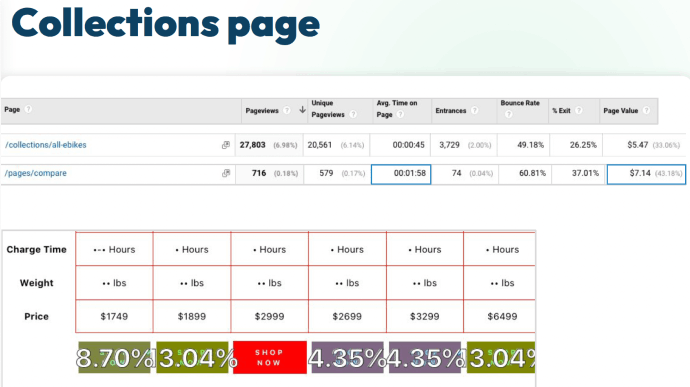Click the help icon beside Unique Pageviews
Screen dimensions: 690x387
(353, 114)
